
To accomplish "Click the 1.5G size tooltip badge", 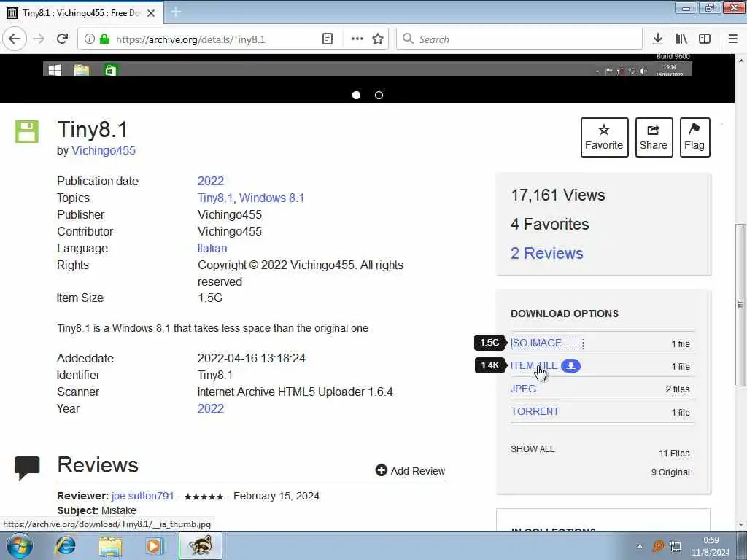I will 489,343.
